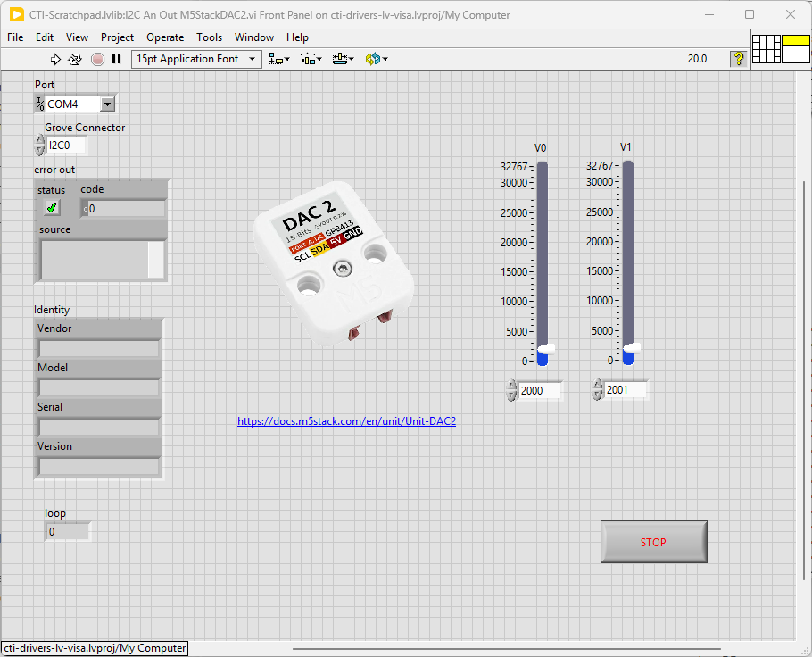Open the Reorder tool
This screenshot has height=657, width=812.
point(376,59)
